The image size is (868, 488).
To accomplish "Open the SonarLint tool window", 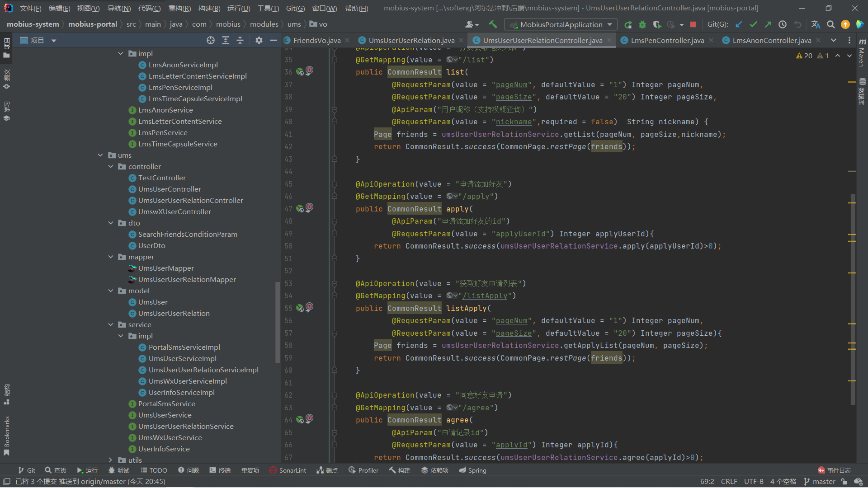I will pos(288,470).
